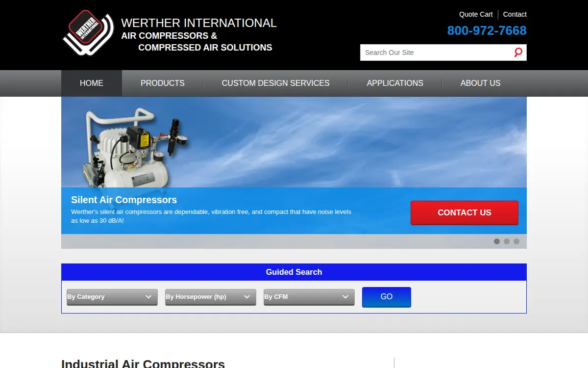The image size is (588, 368).
Task: Click the Werther International logo
Action: [88, 33]
